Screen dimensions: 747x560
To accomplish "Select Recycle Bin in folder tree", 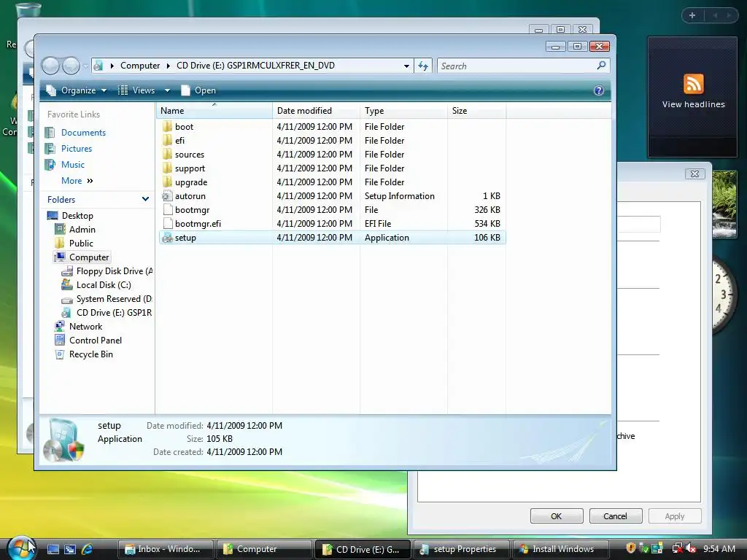I will [90, 354].
